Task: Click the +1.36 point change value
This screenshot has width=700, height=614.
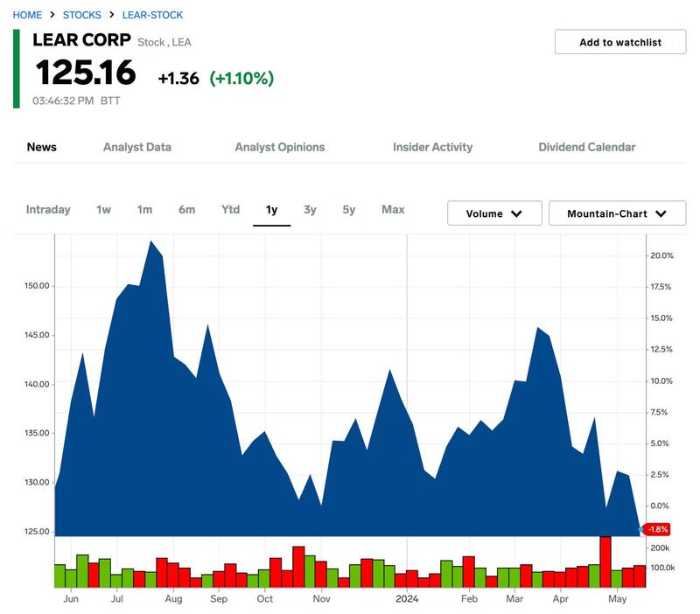Action: tap(178, 79)
